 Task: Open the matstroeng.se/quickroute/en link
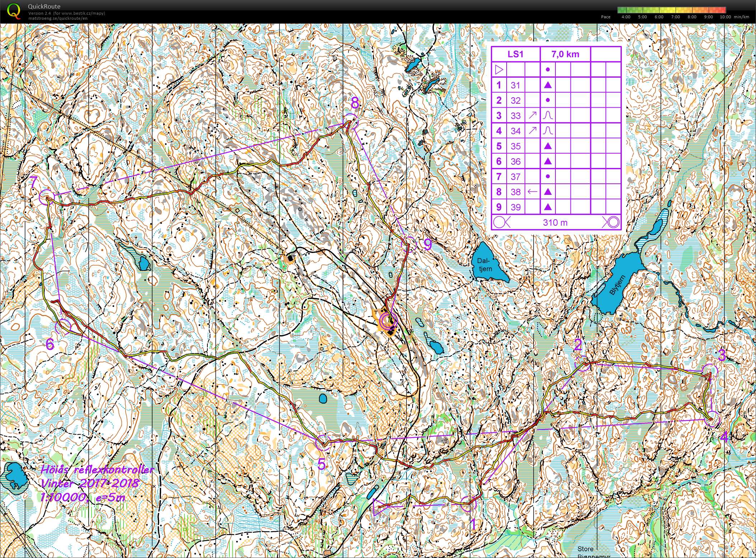click(x=58, y=18)
